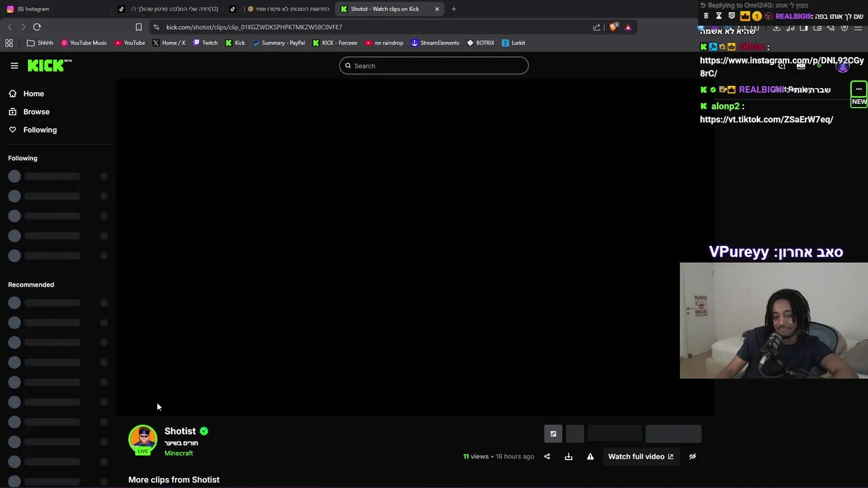Open the Home / X bookmark
Viewport: 868px width, 488px height.
tap(169, 43)
